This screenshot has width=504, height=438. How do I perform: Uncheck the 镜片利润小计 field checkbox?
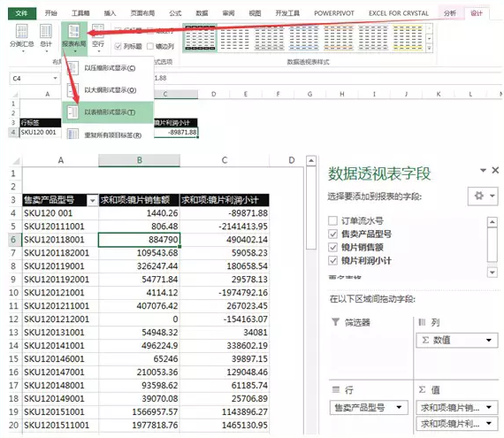point(332,260)
